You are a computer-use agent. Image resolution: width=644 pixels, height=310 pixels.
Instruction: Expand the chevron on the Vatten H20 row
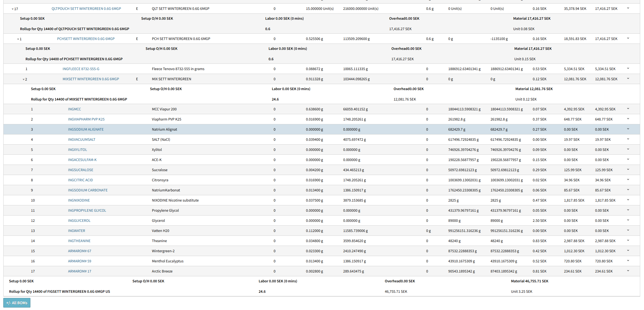pyautogui.click(x=628, y=230)
